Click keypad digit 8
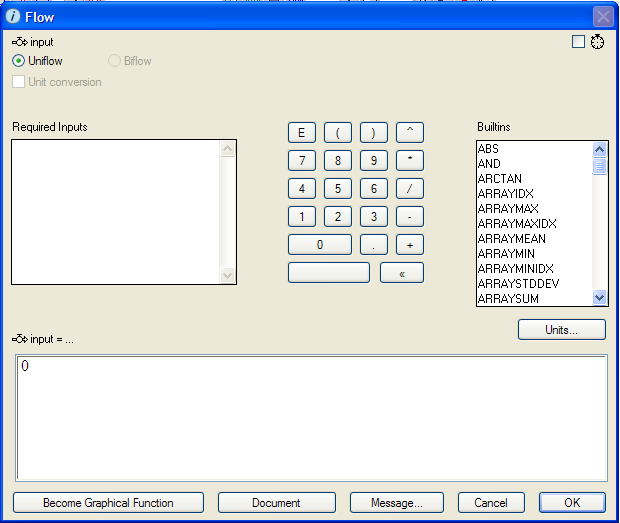Screen dimensions: 620x523 coord(338,160)
